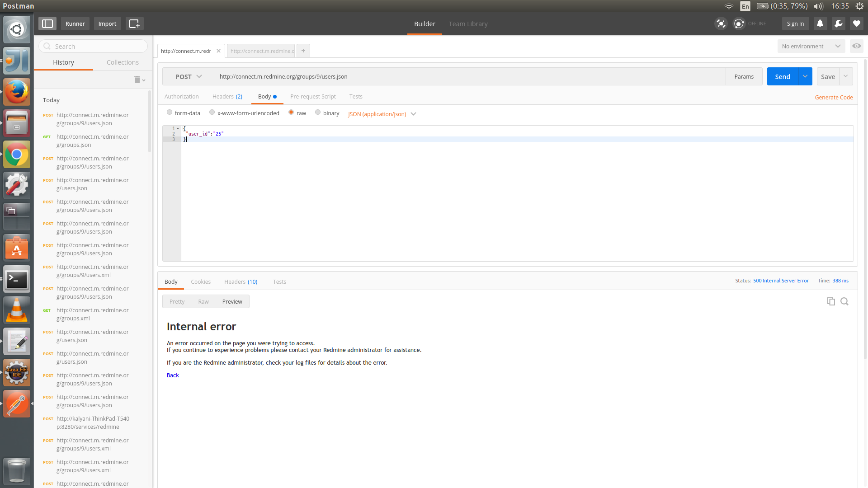
Task: Open the request Headers (2) tab
Action: tap(227, 96)
